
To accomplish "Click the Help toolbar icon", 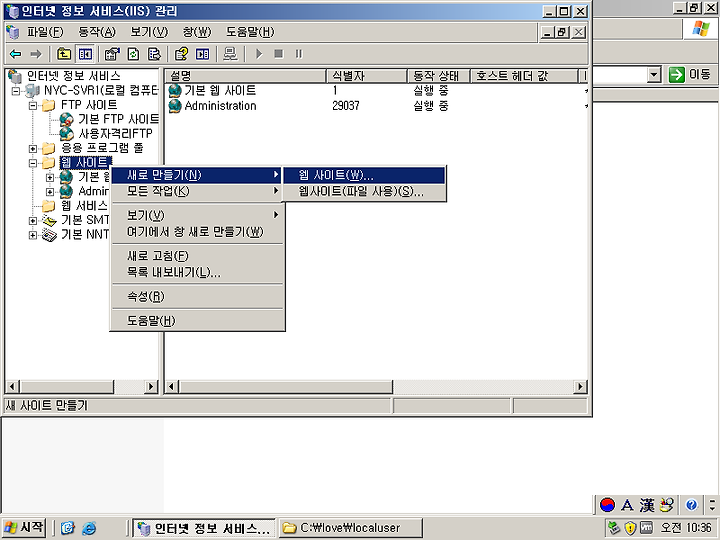I will click(181, 54).
